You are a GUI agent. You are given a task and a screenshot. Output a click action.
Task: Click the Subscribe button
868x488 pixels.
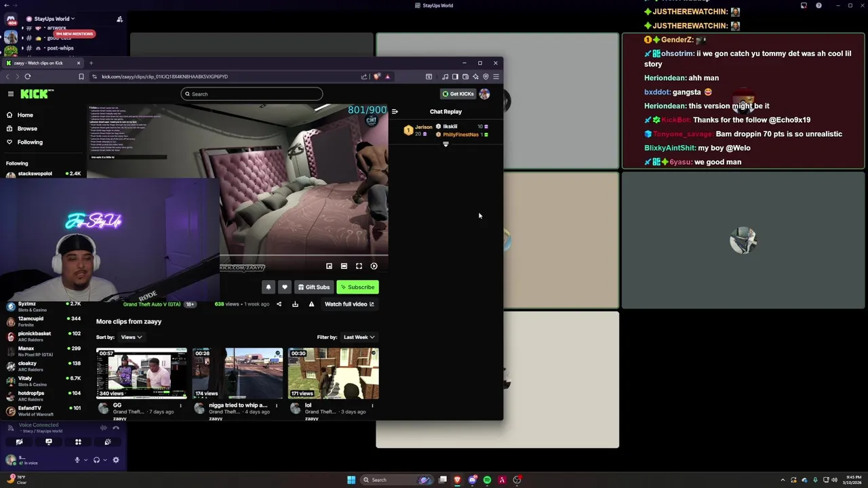pos(358,287)
